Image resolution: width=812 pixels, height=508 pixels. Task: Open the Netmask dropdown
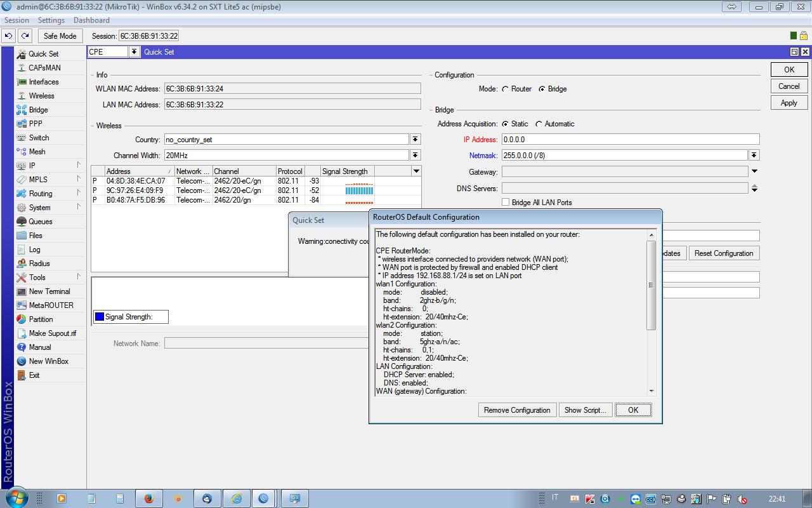coord(754,155)
